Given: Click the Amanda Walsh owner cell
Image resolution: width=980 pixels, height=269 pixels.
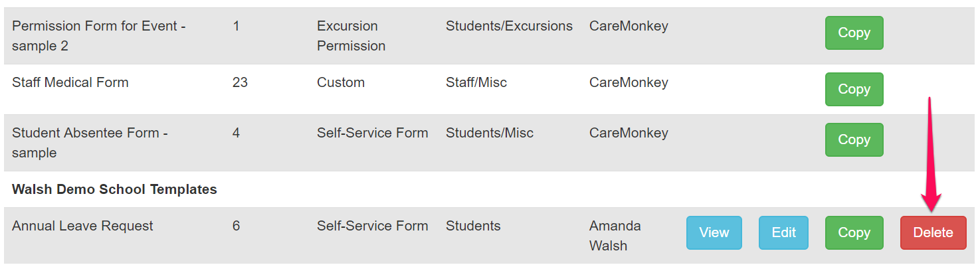Looking at the screenshot, I should [x=615, y=236].
